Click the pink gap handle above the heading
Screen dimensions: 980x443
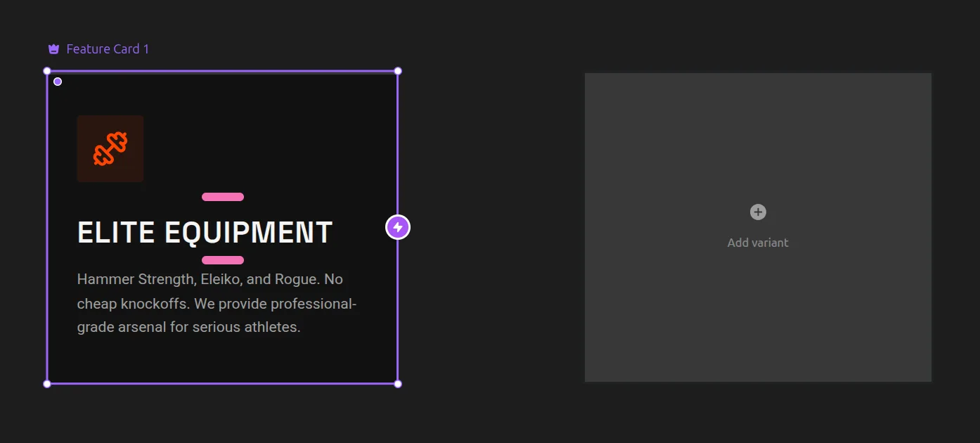[x=223, y=197]
